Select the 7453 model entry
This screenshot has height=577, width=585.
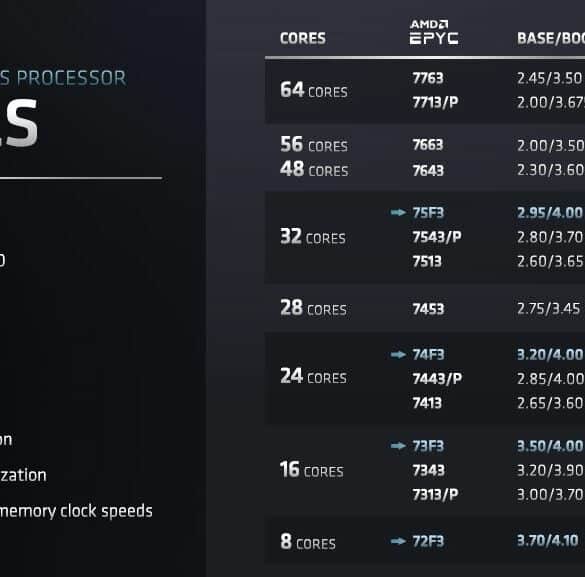point(428,309)
